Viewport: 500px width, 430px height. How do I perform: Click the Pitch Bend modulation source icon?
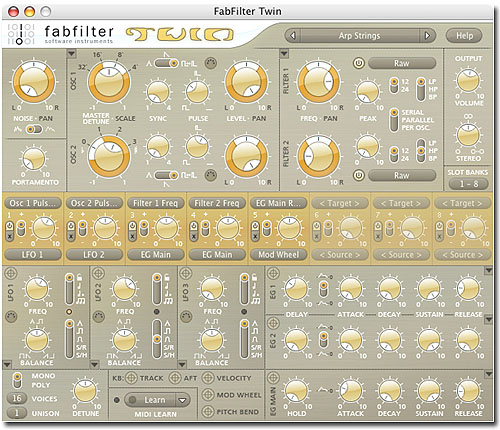208,411
